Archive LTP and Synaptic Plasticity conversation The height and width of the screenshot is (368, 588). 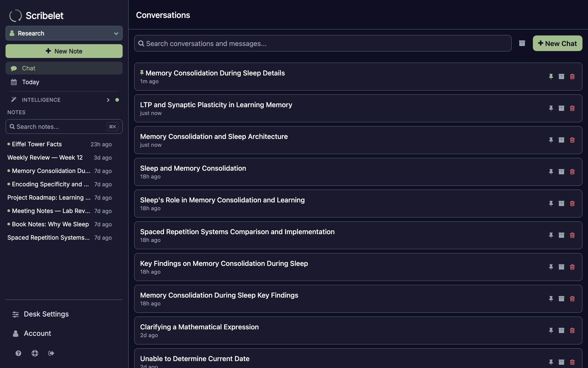[x=561, y=108]
